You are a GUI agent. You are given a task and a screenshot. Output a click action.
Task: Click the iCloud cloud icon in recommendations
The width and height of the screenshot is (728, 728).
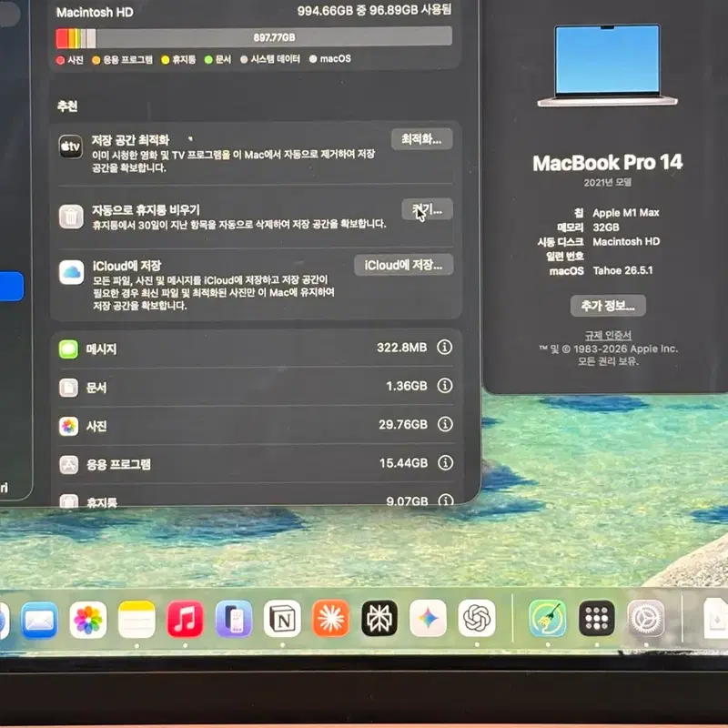pos(72,272)
